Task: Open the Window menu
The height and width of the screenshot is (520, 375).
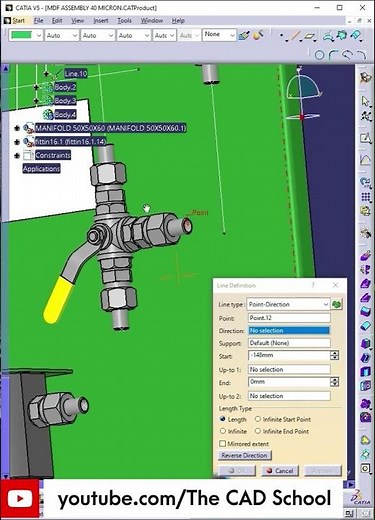Action: [152, 20]
